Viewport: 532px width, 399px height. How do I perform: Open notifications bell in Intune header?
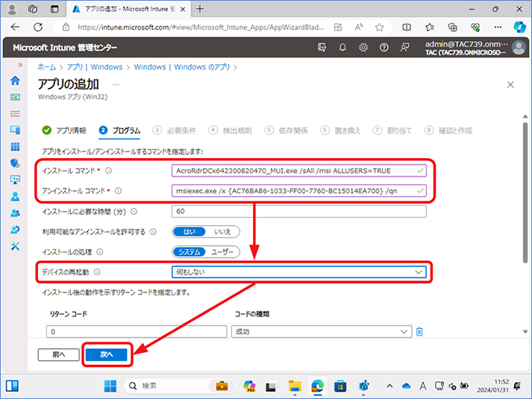[x=342, y=48]
